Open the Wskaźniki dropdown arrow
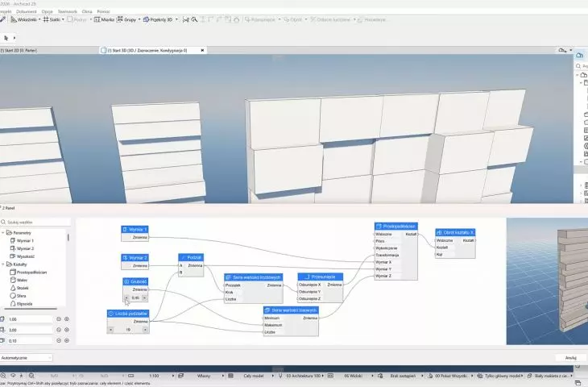The width and height of the screenshot is (588, 387). coord(39,19)
